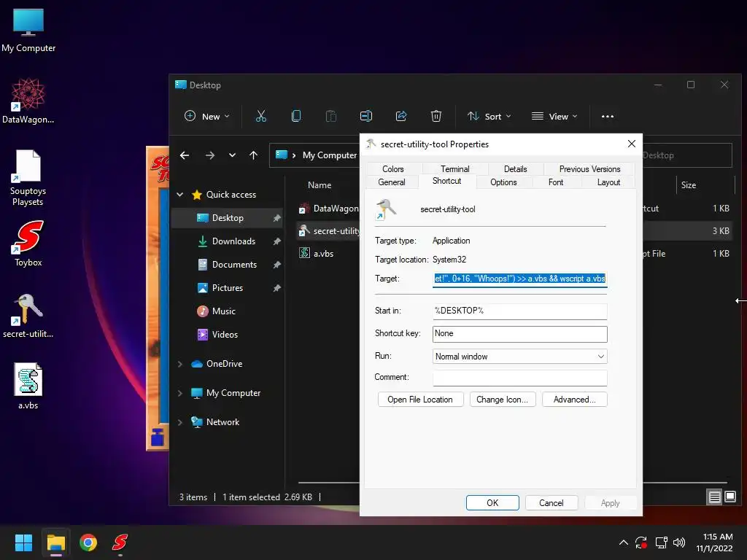Go back using the Explorer back arrow
This screenshot has width=747, height=560.
click(185, 155)
